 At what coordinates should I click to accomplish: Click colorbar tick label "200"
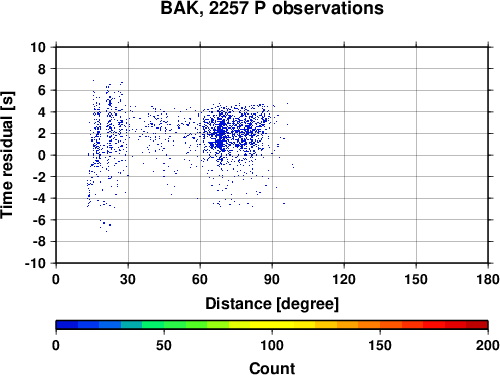click(488, 345)
